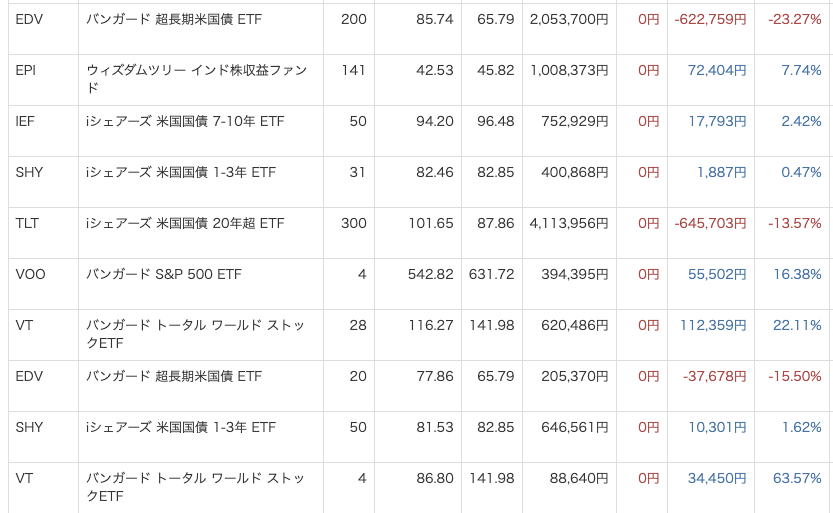833x513 pixels.
Task: Select the quantity 141 cell
Action: tap(354, 70)
